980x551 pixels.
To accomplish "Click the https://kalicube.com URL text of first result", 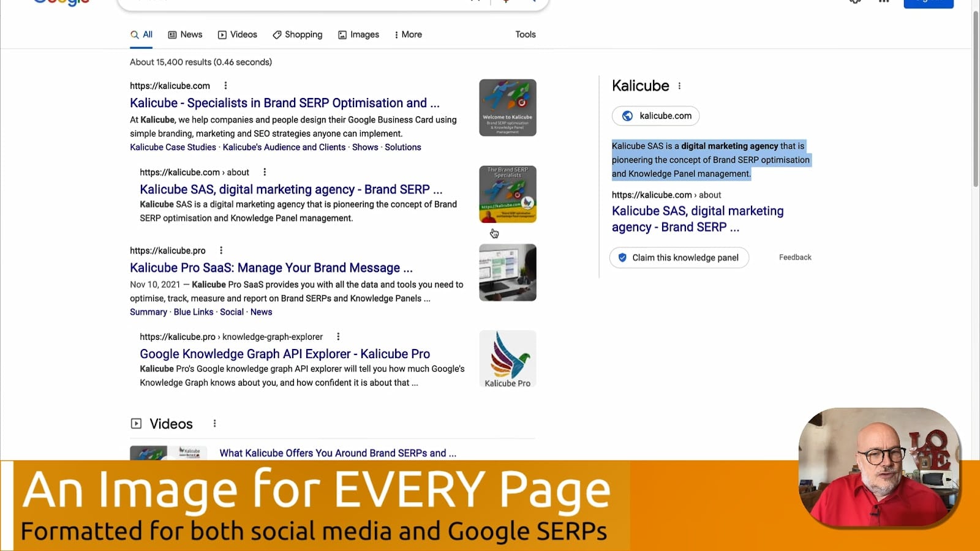I will 170,86.
